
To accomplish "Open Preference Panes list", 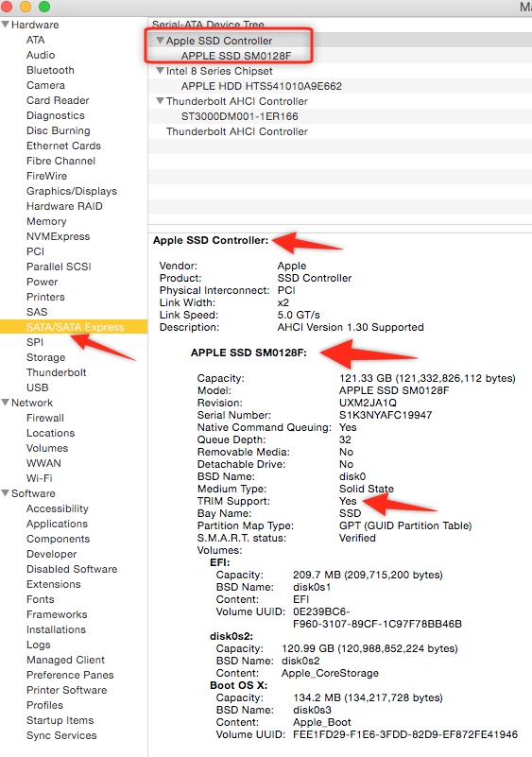I will [70, 675].
